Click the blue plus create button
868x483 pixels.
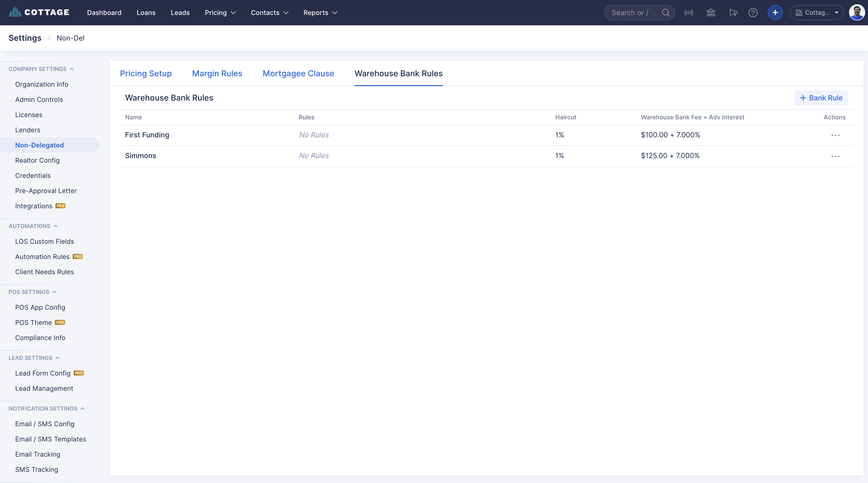click(x=775, y=13)
